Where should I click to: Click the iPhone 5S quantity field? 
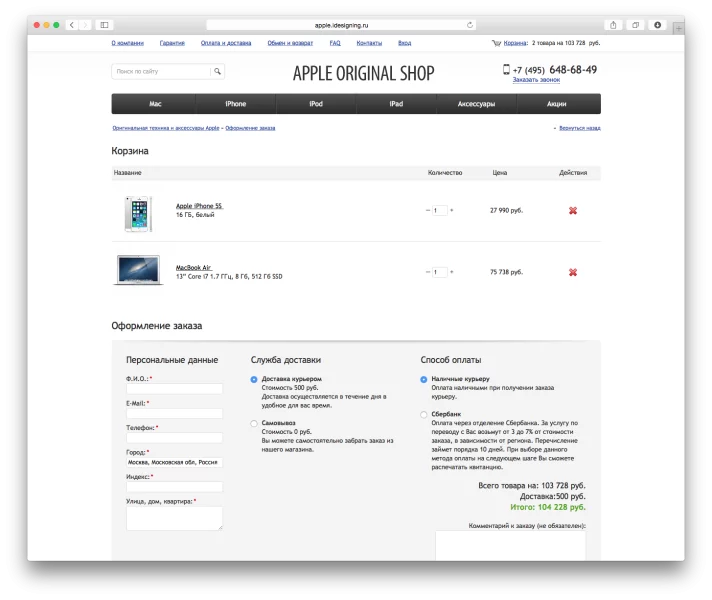440,210
